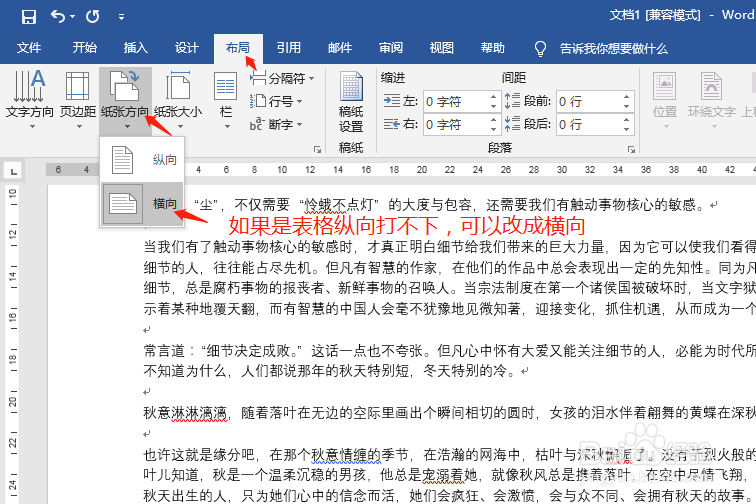Click the text 也许这就是缘分吧
This screenshot has height=504, width=756.
click(x=199, y=454)
